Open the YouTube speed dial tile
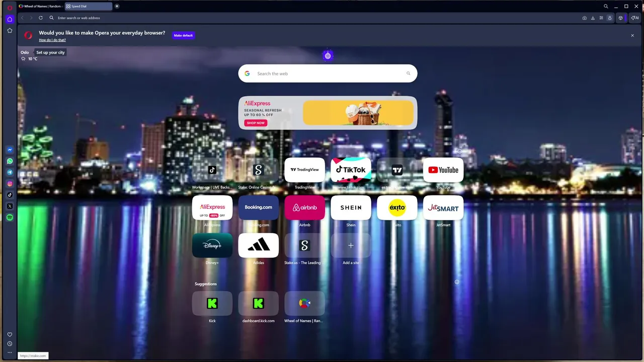 click(x=443, y=170)
